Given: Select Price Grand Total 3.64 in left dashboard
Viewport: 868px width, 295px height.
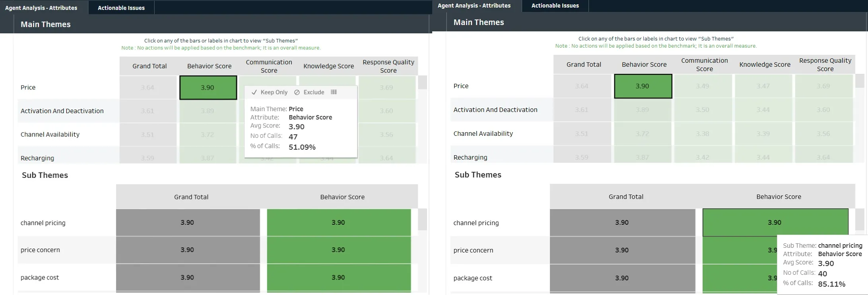Looking at the screenshot, I should 148,87.
